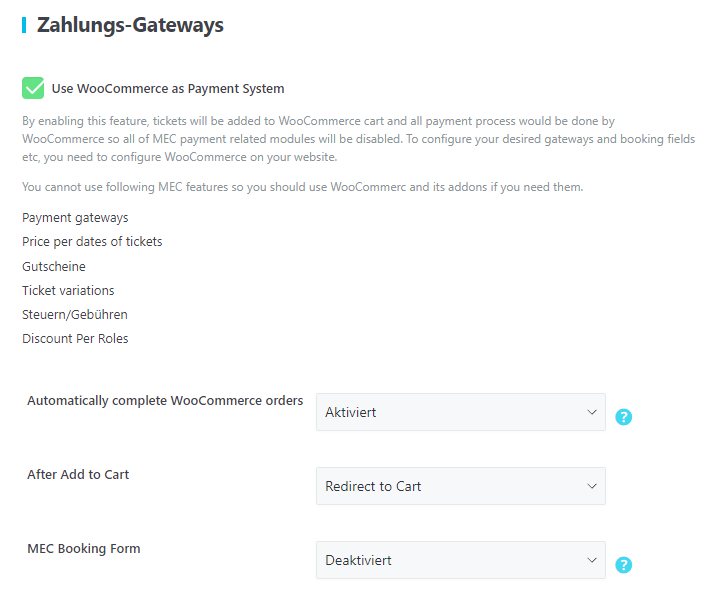Click chevron arrow in Redirect to Cart dropdown
Viewport: 710px width, 595px height.
590,486
